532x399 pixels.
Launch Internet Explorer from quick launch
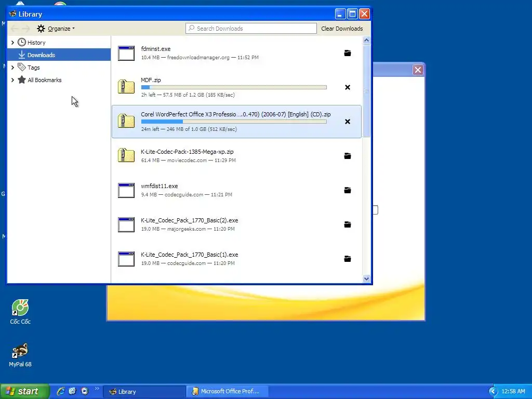[61, 391]
